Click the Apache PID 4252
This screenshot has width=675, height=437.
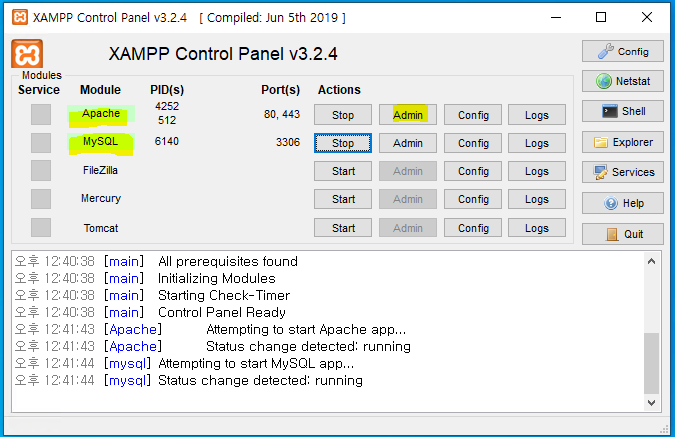coord(167,106)
